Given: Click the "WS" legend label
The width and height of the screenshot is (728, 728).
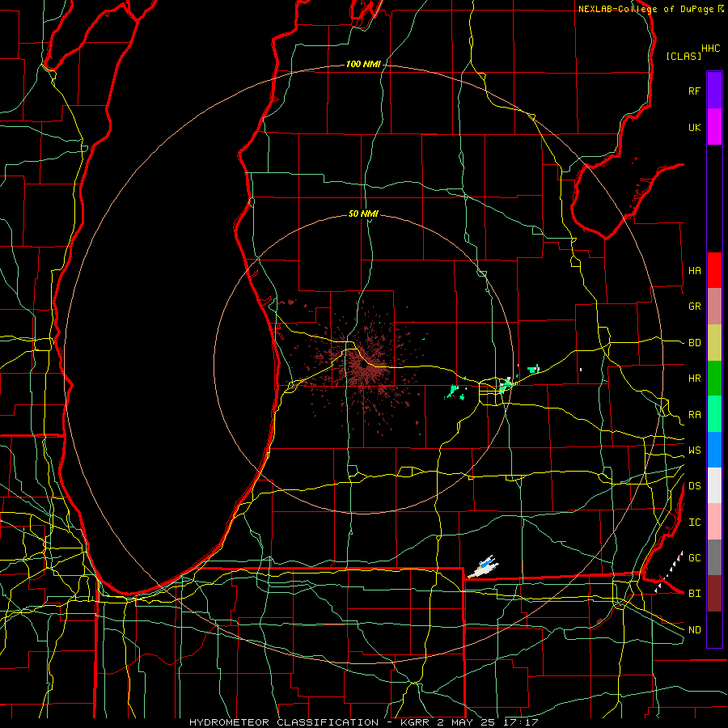Looking at the screenshot, I should [694, 451].
